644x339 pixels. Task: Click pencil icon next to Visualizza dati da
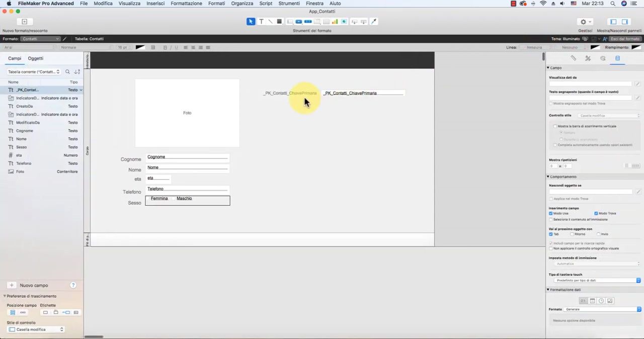click(637, 84)
